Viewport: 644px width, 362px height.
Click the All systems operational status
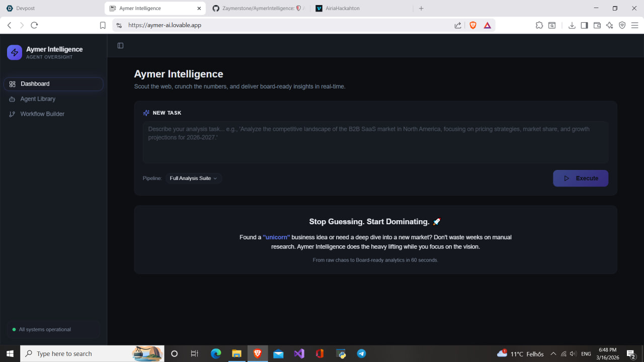[53, 330]
